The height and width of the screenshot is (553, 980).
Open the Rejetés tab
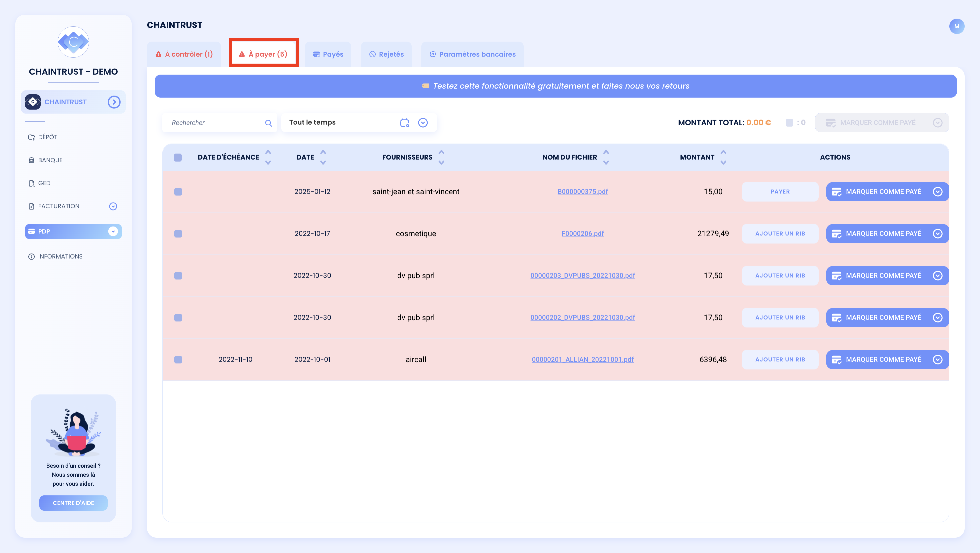(x=386, y=54)
